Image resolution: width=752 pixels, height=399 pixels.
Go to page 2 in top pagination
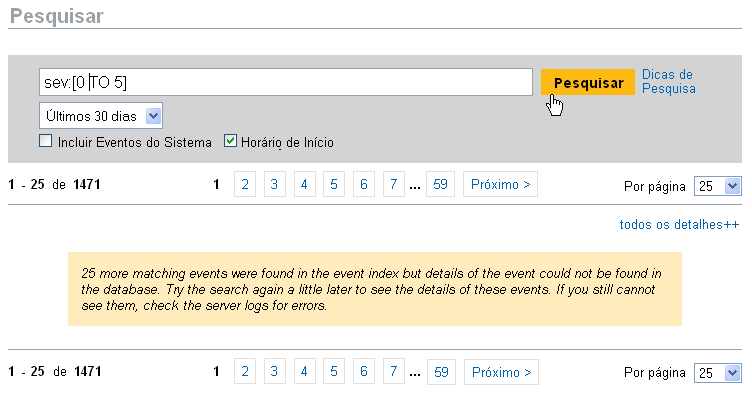[245, 184]
